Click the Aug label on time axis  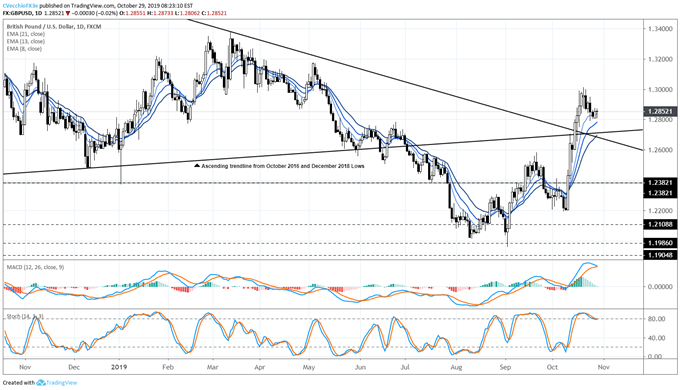456,367
